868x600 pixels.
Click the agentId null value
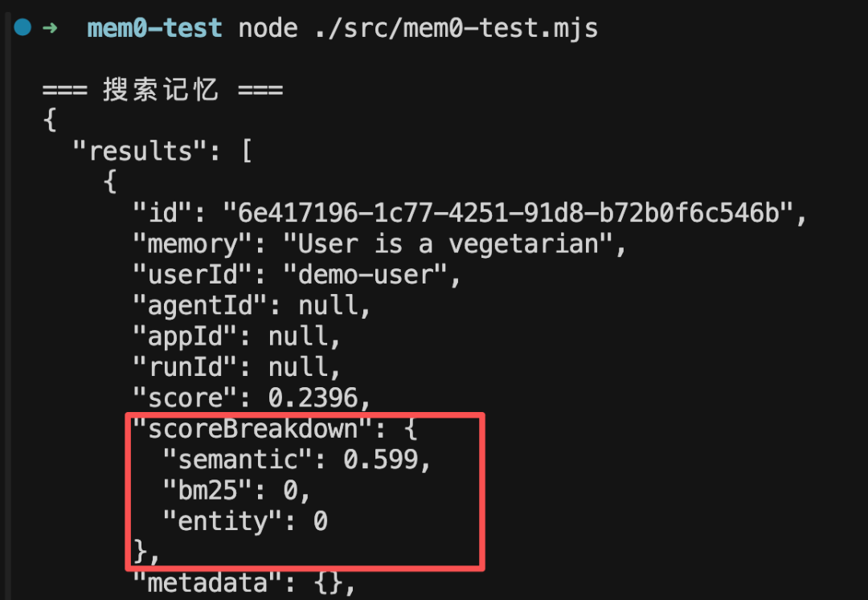click(x=328, y=305)
